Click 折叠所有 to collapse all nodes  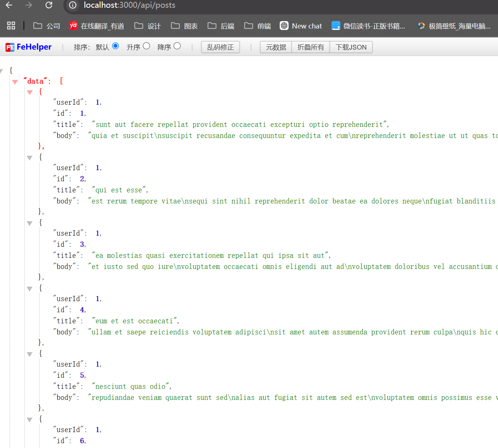click(x=311, y=47)
